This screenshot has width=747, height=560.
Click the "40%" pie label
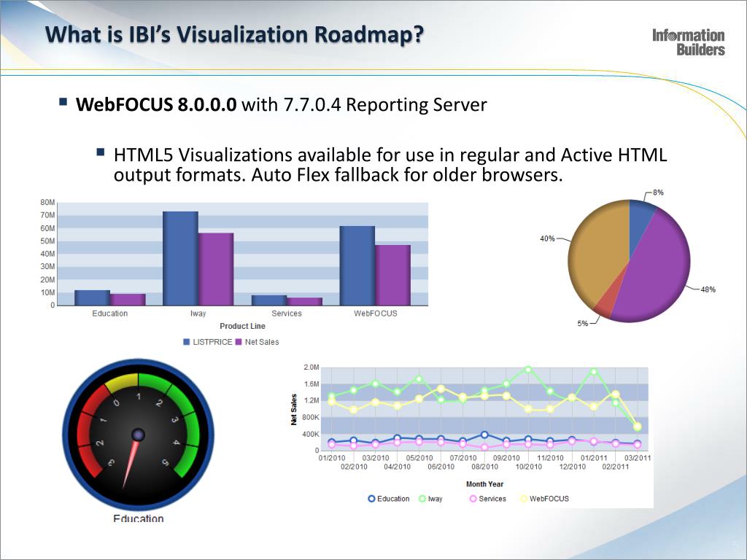547,238
